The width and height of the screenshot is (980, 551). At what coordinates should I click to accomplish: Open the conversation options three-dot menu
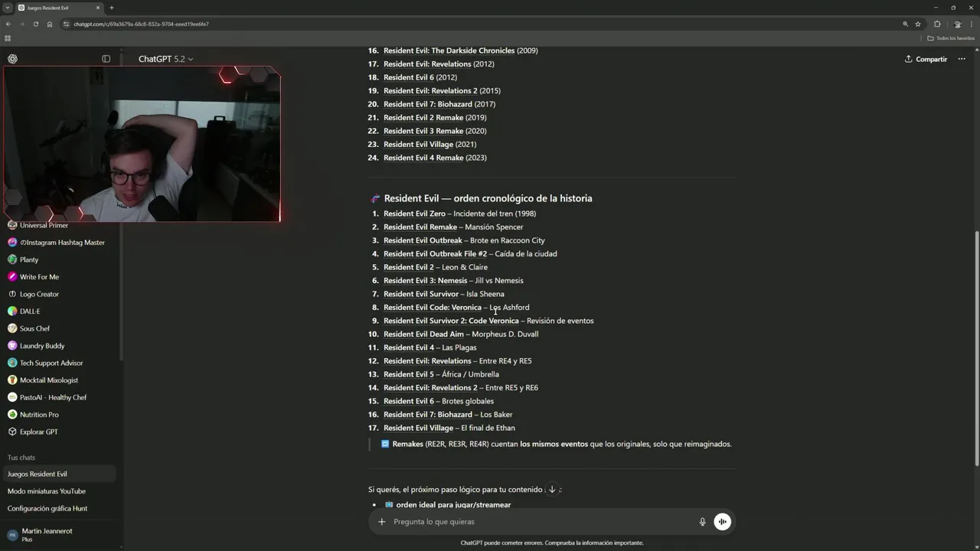pyautogui.click(x=962, y=59)
